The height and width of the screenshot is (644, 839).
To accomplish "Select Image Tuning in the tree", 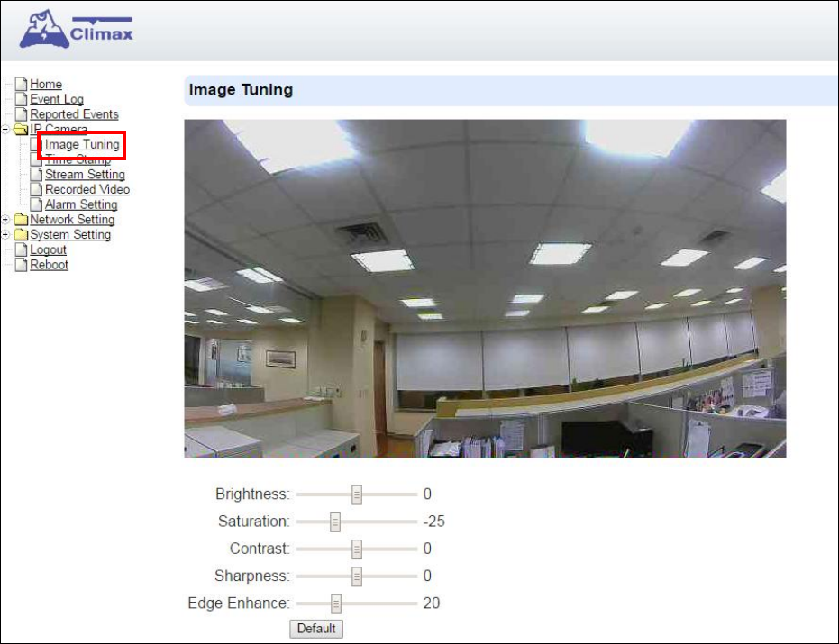I will [x=82, y=144].
